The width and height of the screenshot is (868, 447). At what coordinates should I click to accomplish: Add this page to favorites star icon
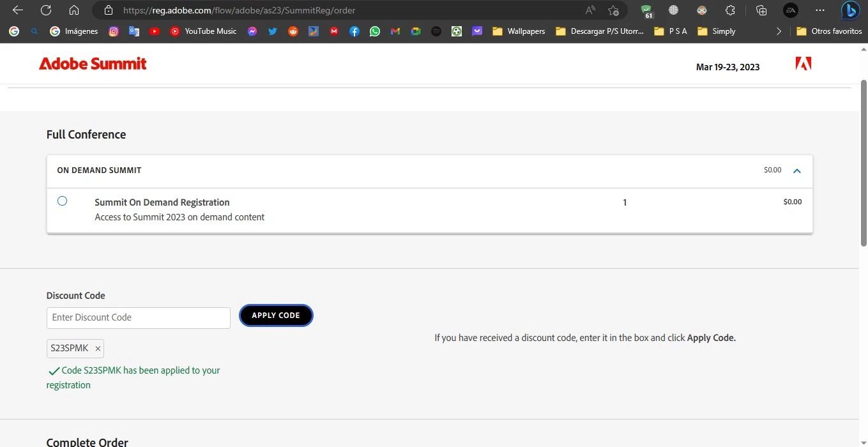click(x=613, y=10)
